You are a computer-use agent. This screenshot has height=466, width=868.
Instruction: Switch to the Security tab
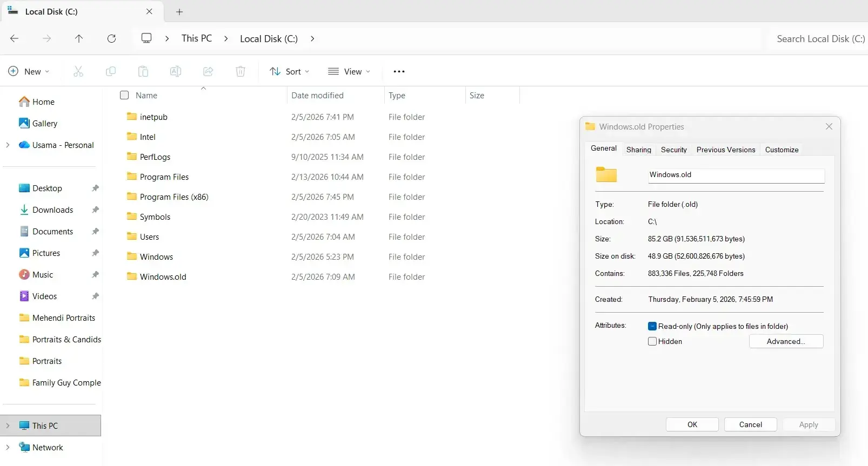click(673, 150)
